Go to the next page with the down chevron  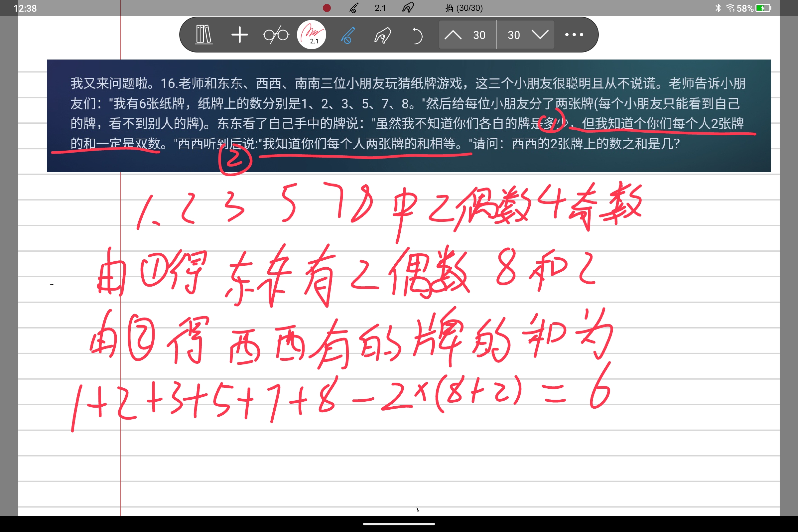[540, 35]
